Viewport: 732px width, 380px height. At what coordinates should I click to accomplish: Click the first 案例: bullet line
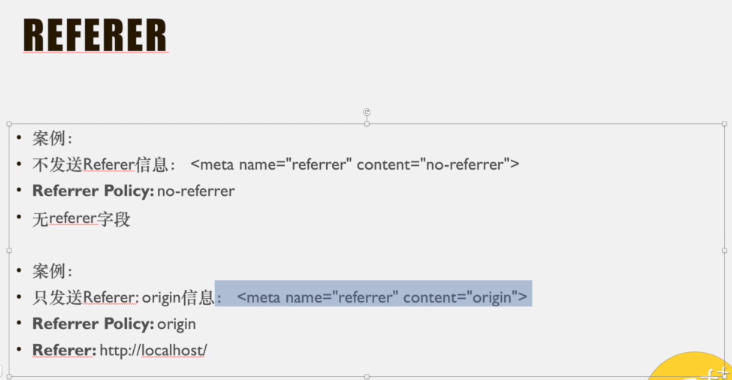point(52,138)
